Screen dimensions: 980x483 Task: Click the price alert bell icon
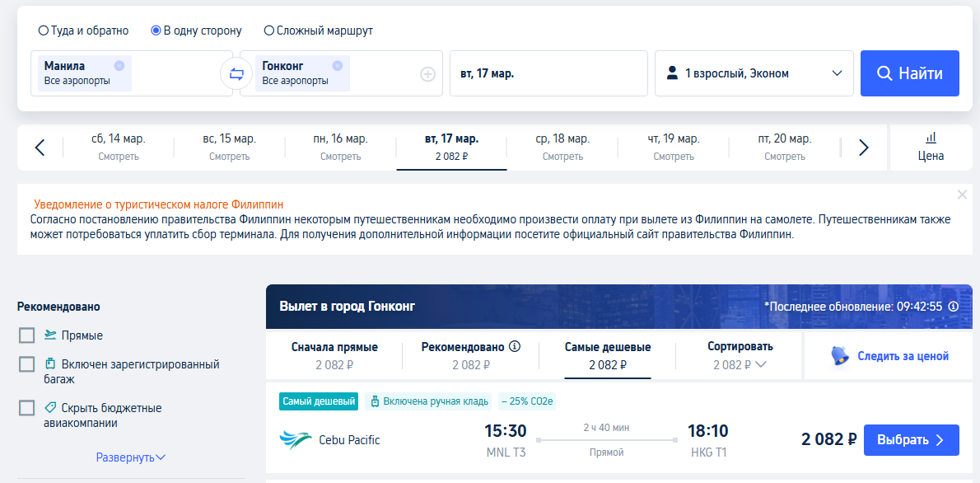pos(840,356)
